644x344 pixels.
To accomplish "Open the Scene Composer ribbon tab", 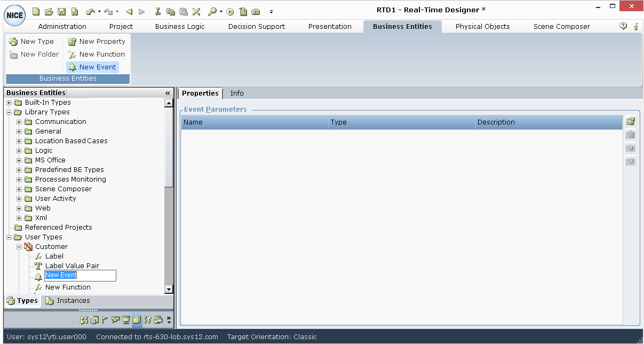I will (x=561, y=26).
